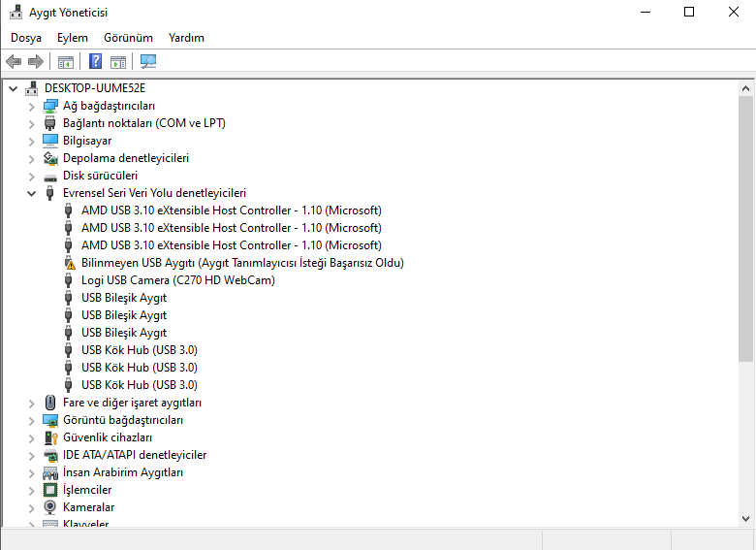Click Show/Hide Console Tree toolbar icon
Image resolution: width=756 pixels, height=550 pixels.
(x=66, y=62)
